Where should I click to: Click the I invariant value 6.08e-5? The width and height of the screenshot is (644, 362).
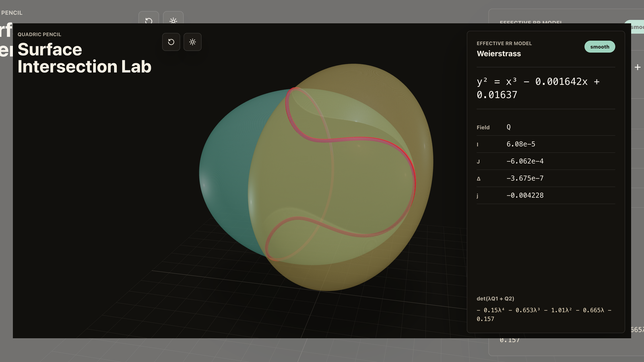(x=521, y=144)
